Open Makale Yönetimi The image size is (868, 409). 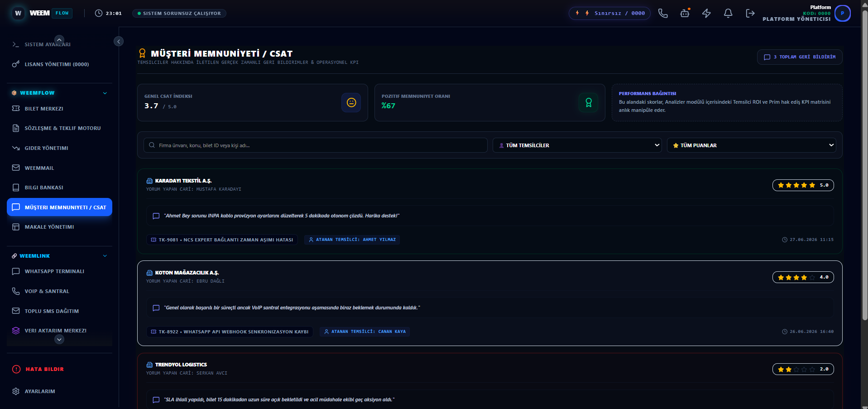tap(59, 227)
